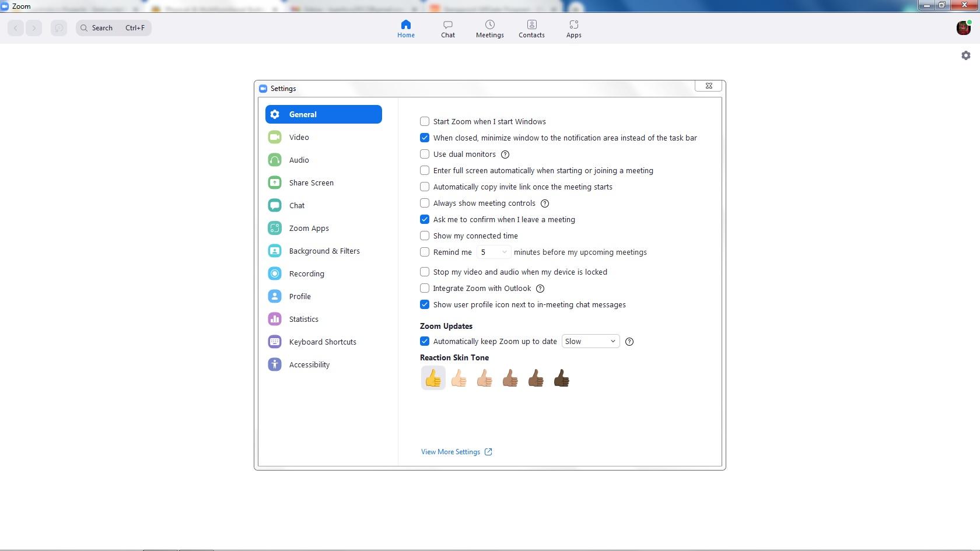Open Zoom Apps settings
980x551 pixels.
324,228
